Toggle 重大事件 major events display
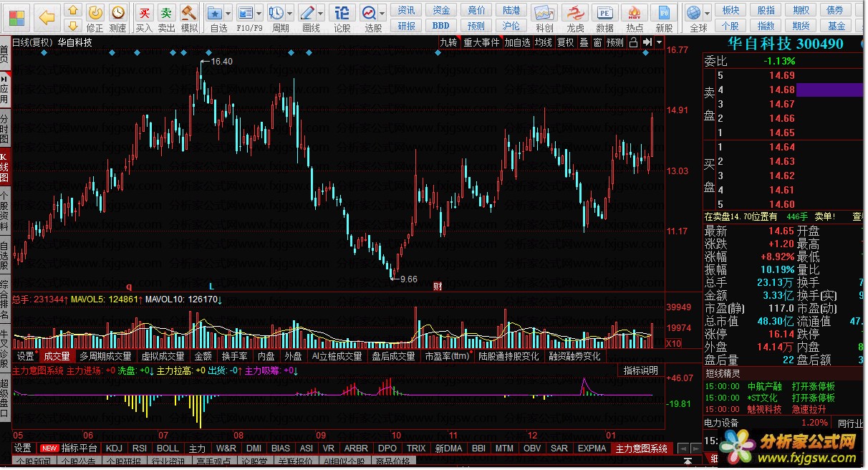Viewport: 868px width, 470px height. tap(481, 42)
